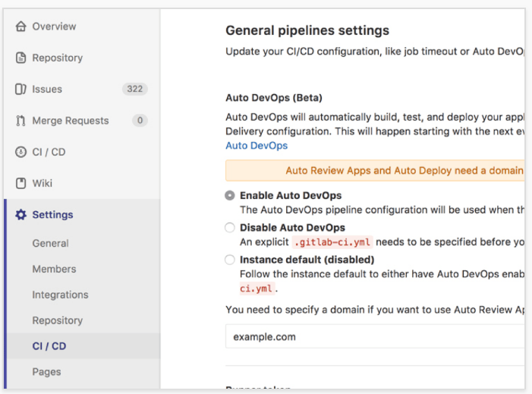Screen dimensions: 532x394
Task: Select Disable Auto DevOps radio button
Action: point(230,228)
